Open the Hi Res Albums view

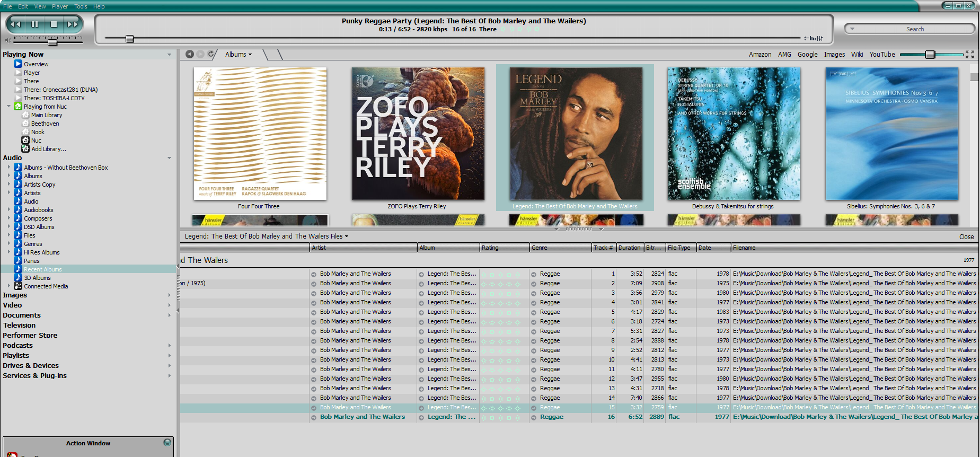[x=42, y=252]
